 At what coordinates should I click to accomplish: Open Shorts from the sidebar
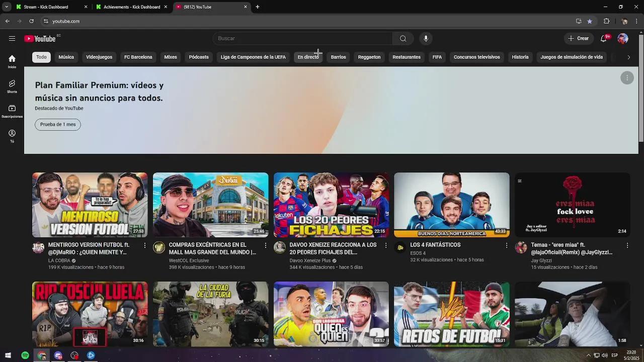12,86
